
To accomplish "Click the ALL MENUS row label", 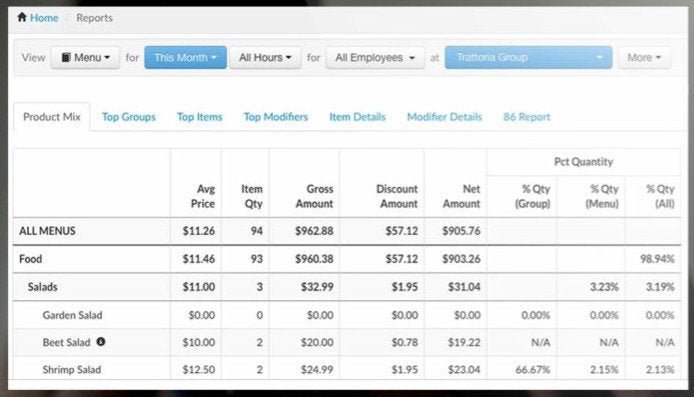I will [x=47, y=231].
